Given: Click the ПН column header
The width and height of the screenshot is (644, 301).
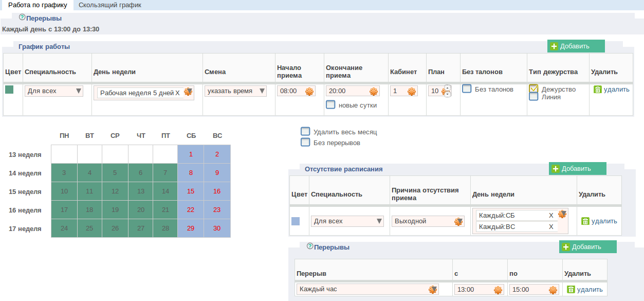Looking at the screenshot, I should pos(64,136).
